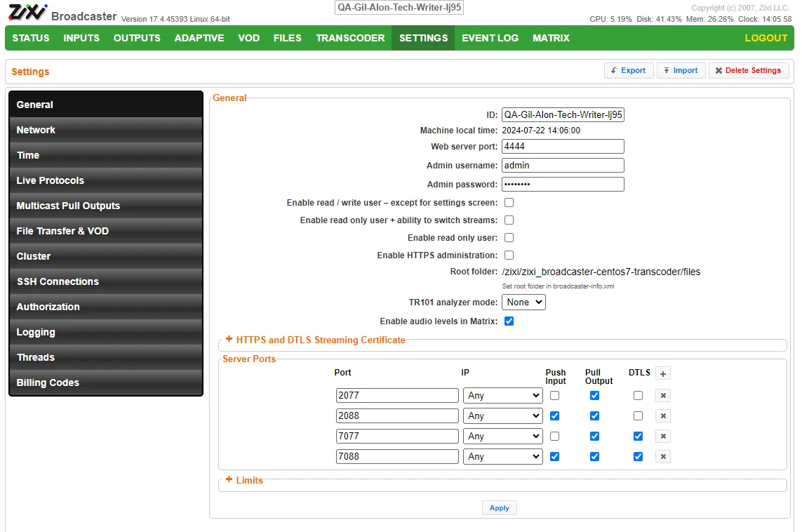This screenshot has height=532, width=802.
Task: Switch to the TRANSCODER tab
Action: pyautogui.click(x=350, y=38)
